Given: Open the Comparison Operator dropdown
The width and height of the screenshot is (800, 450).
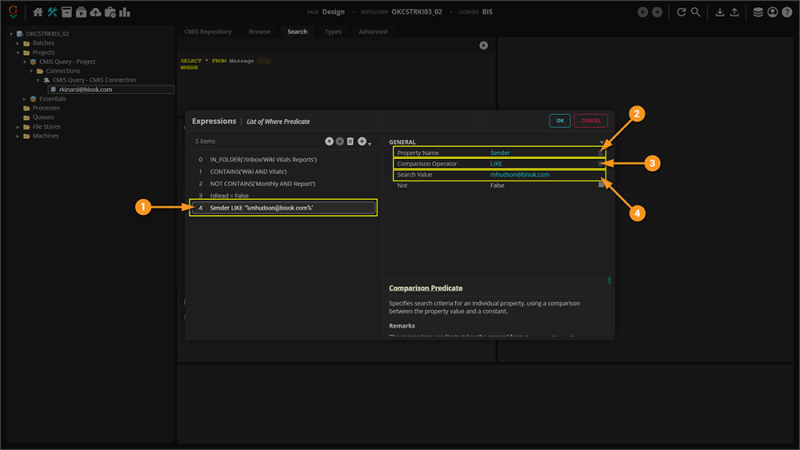Looking at the screenshot, I should click(x=602, y=163).
